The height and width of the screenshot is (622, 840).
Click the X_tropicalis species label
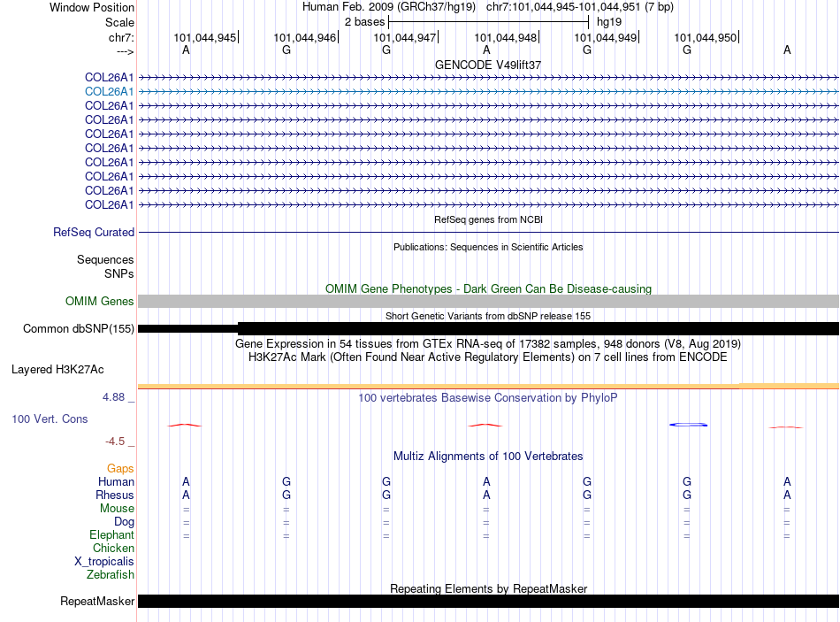(x=104, y=562)
